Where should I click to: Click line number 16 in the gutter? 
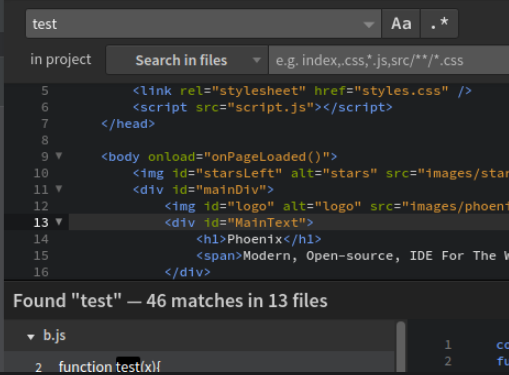point(41,272)
